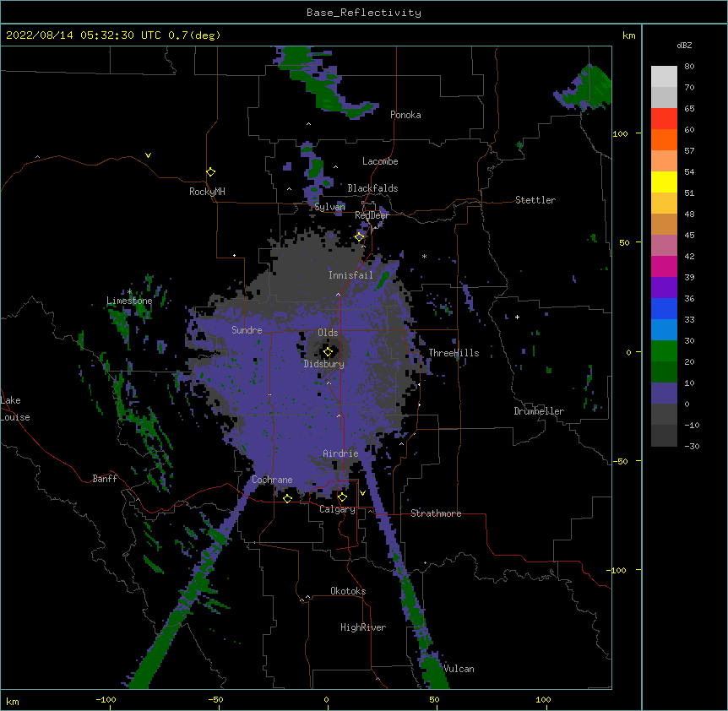
Task: Click the Vulcan city label
Action: pyautogui.click(x=459, y=669)
